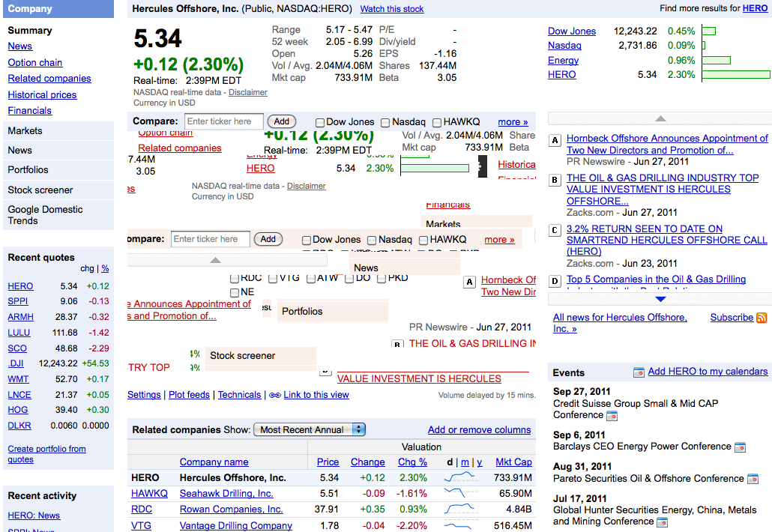Check HAWKQ in the top Compare bar
This screenshot has height=532, width=772.
(x=437, y=123)
